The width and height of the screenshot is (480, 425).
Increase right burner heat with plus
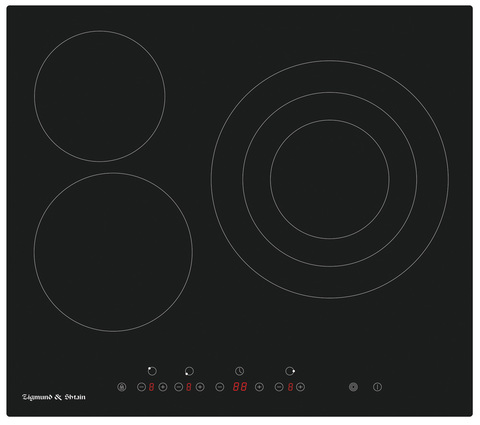tap(300, 387)
